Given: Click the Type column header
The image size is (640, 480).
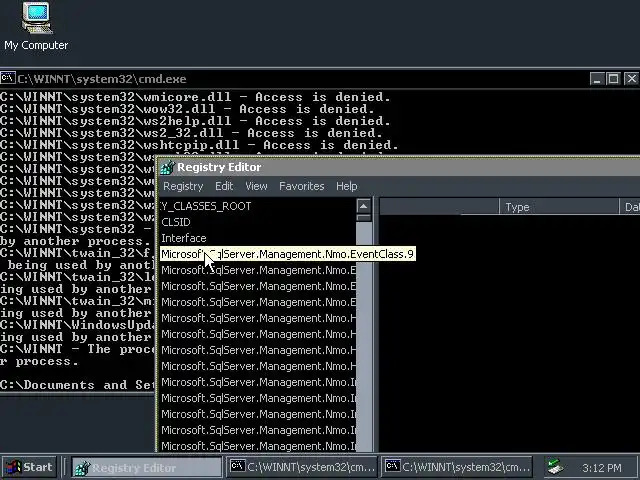Looking at the screenshot, I should (x=559, y=207).
